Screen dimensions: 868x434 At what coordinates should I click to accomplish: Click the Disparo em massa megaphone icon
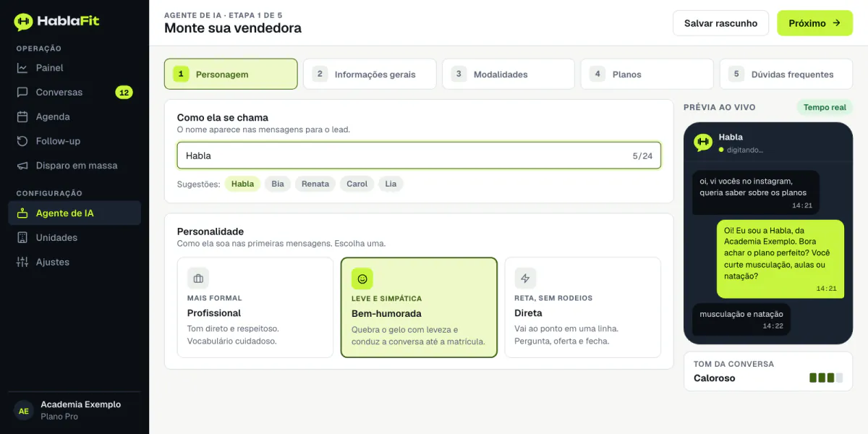click(x=22, y=166)
